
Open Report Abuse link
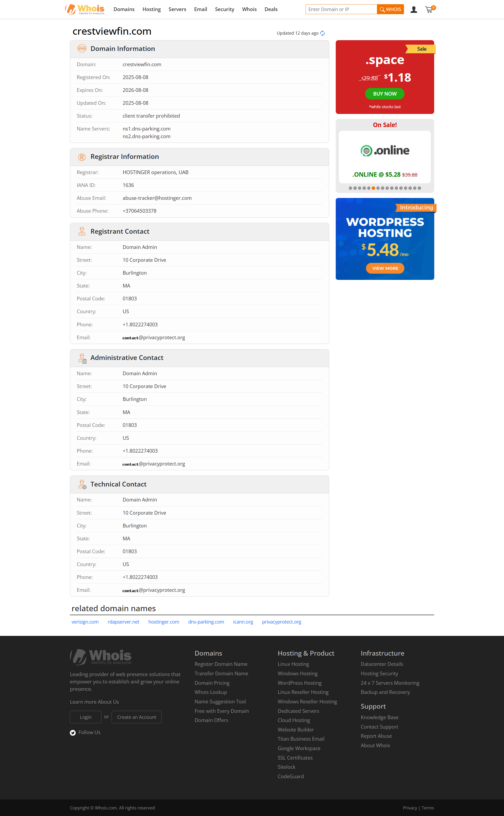[x=376, y=736]
